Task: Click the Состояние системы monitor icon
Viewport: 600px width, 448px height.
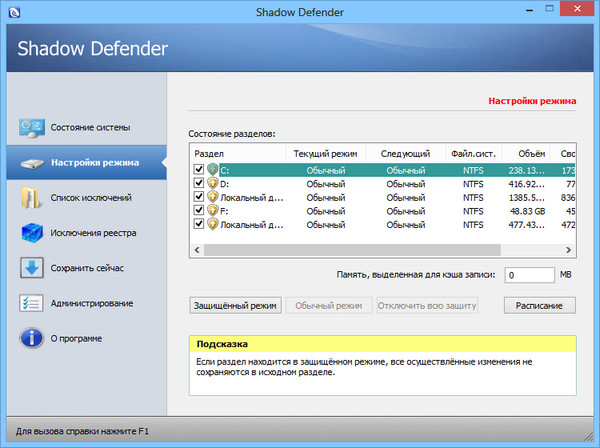Action: (x=29, y=128)
